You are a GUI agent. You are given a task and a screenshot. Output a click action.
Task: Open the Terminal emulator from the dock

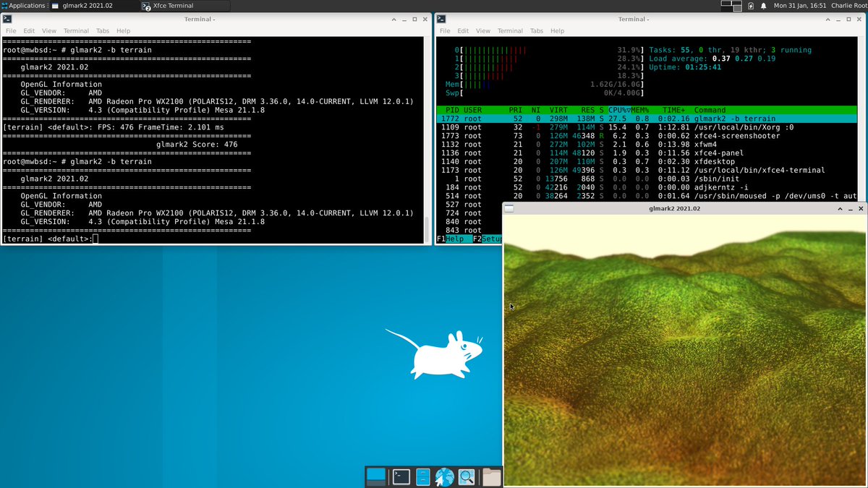tap(400, 477)
